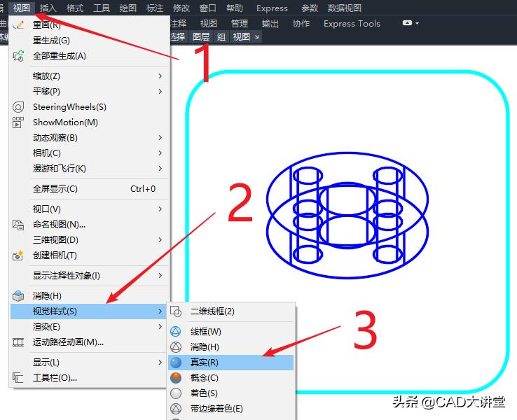Click the Redraw (重画) pencil icon
This screenshot has height=420, width=517.
click(18, 24)
